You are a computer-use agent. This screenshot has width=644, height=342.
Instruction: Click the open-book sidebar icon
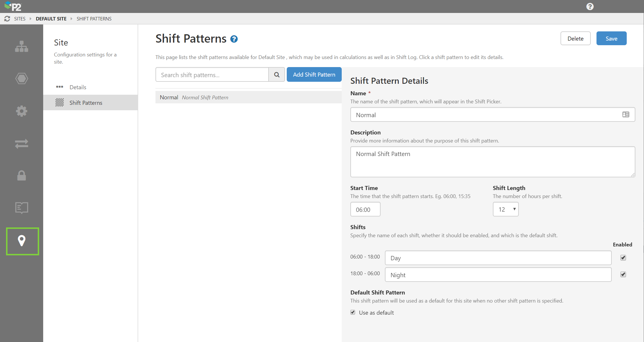click(x=22, y=208)
